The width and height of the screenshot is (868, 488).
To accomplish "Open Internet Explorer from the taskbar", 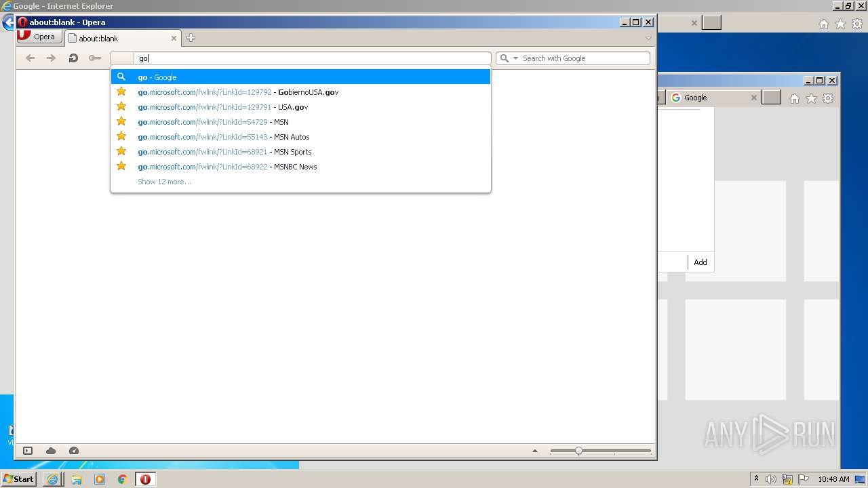I will click(x=53, y=479).
